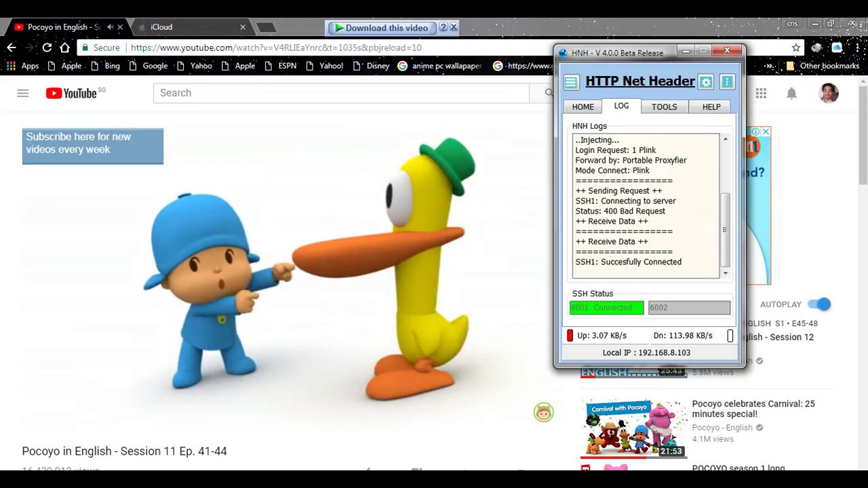Screen dimensions: 868x488
Task: Click the 'Subscribe here for new videos' annotation
Action: point(93,146)
